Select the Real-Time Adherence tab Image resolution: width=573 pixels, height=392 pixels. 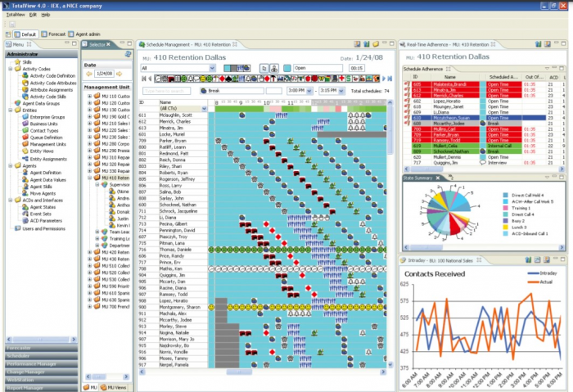click(x=448, y=44)
